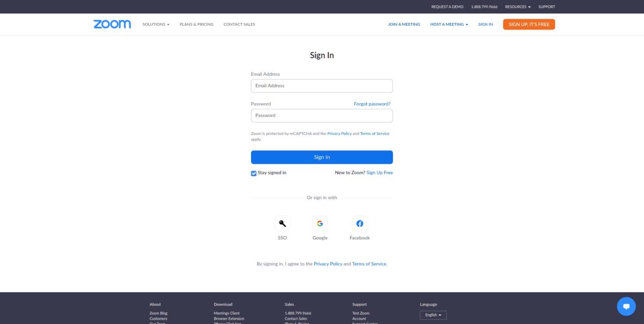
Task: Open the Browser Extension footer link
Action: click(229, 319)
